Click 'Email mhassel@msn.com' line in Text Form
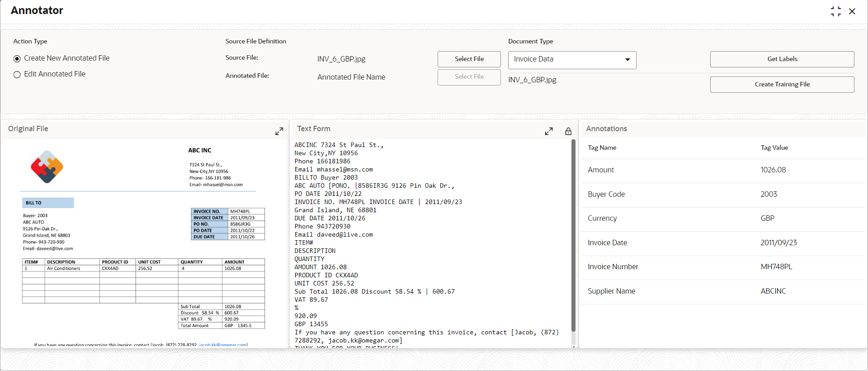The width and height of the screenshot is (868, 371). point(334,170)
